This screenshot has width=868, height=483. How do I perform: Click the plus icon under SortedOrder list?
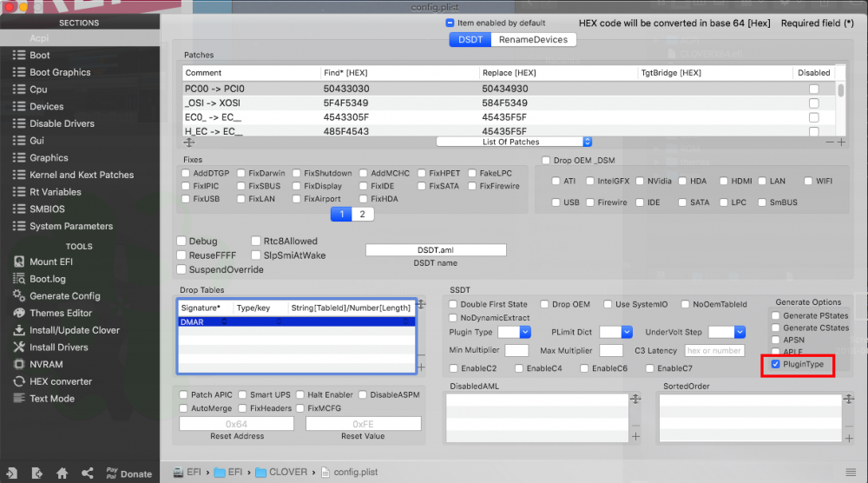(849, 438)
